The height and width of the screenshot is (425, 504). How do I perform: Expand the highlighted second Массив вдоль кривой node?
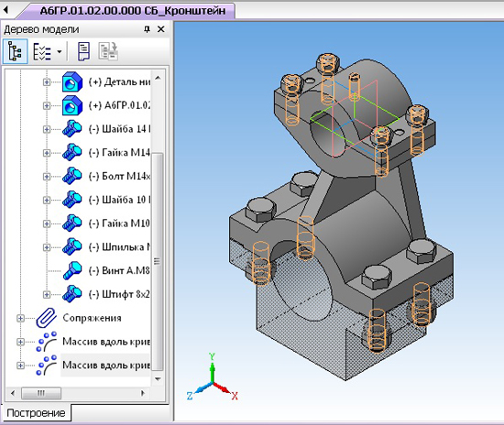[x=20, y=365]
